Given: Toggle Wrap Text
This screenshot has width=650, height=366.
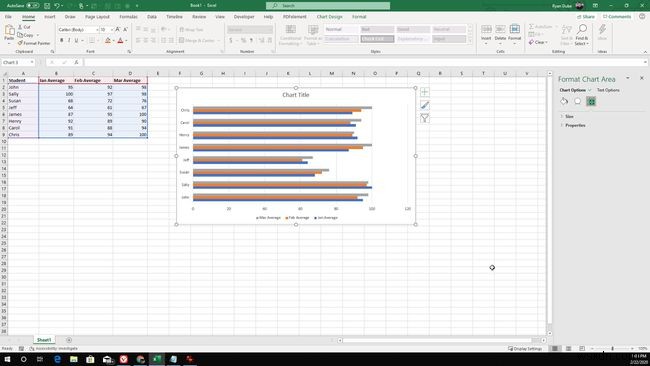Looking at the screenshot, I should [x=191, y=30].
